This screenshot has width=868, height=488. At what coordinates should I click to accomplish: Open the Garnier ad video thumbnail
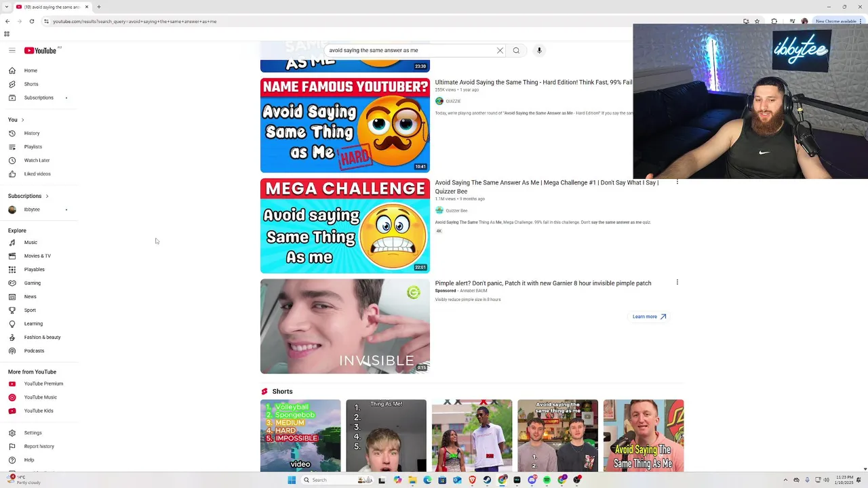coord(344,326)
